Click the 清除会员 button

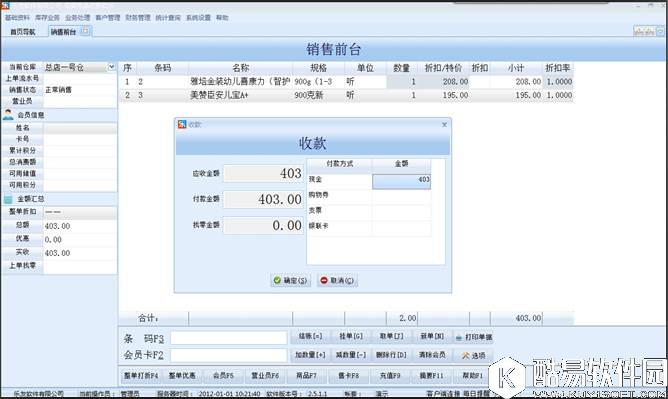pyautogui.click(x=432, y=355)
